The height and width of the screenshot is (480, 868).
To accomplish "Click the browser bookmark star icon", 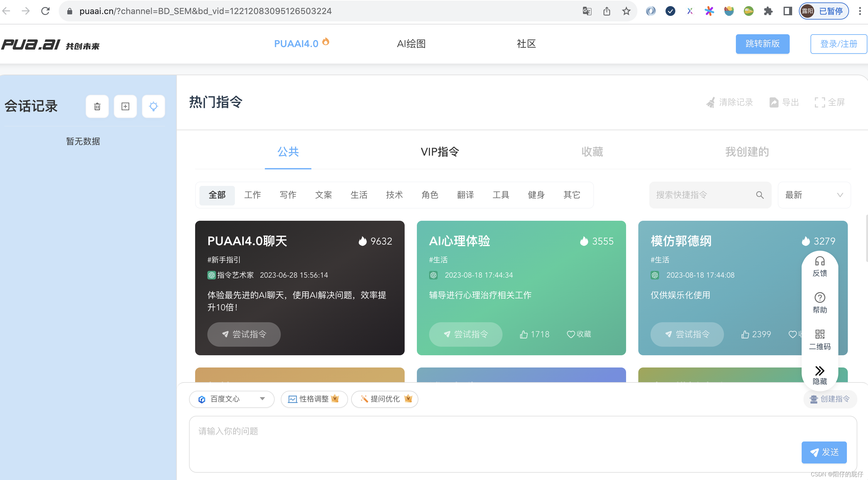I will (626, 11).
